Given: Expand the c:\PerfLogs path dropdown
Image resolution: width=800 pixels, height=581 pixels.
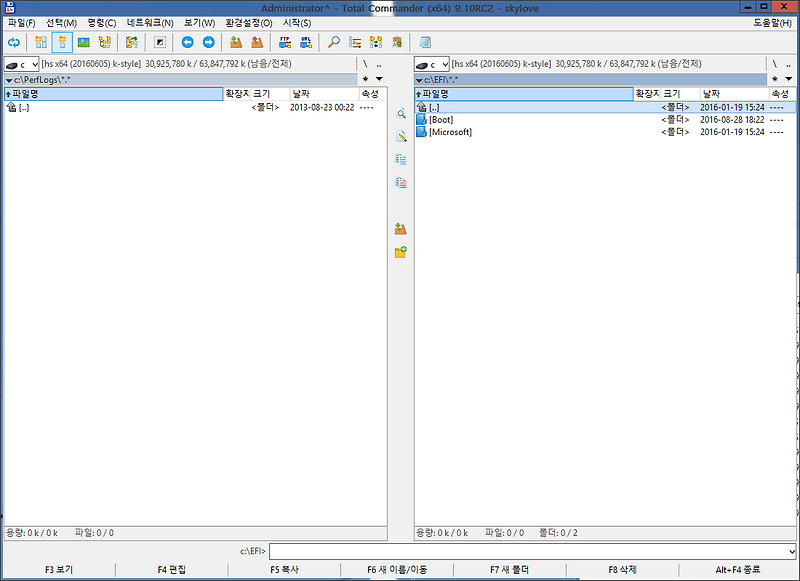Looking at the screenshot, I should (9, 80).
